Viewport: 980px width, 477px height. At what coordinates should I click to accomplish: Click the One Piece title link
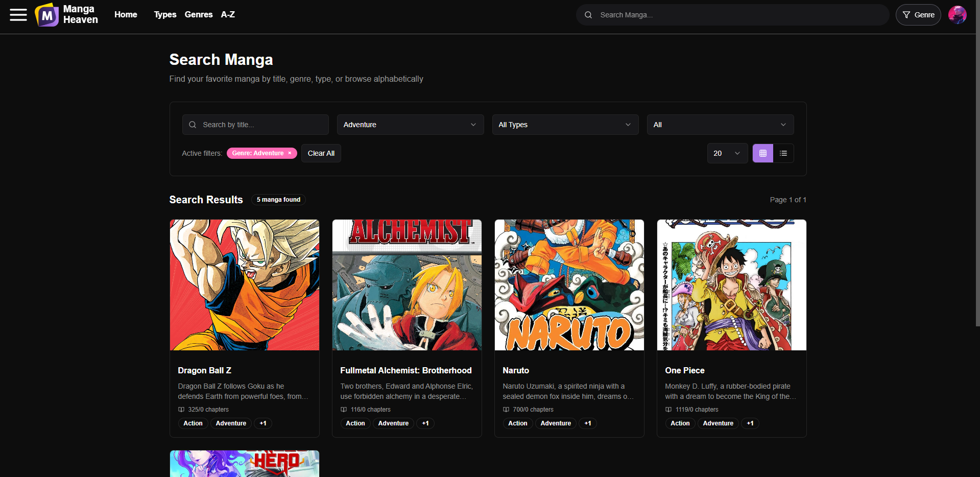[685, 370]
